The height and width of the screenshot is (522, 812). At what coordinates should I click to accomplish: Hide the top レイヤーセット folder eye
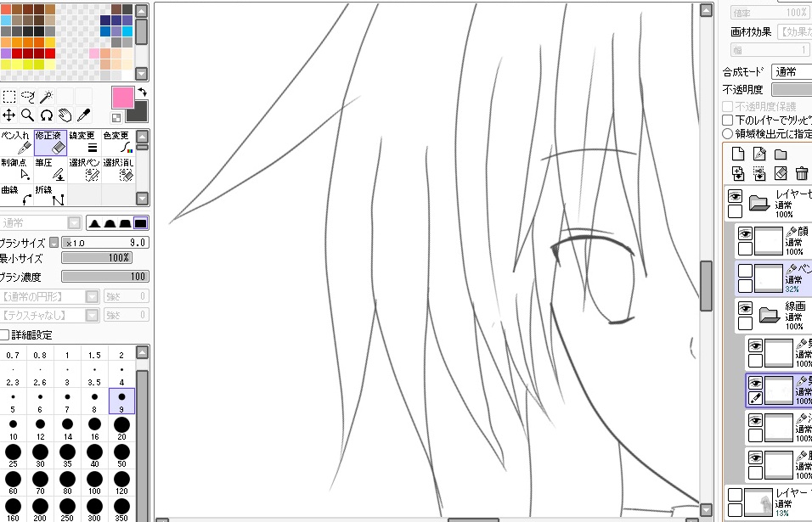tap(735, 196)
